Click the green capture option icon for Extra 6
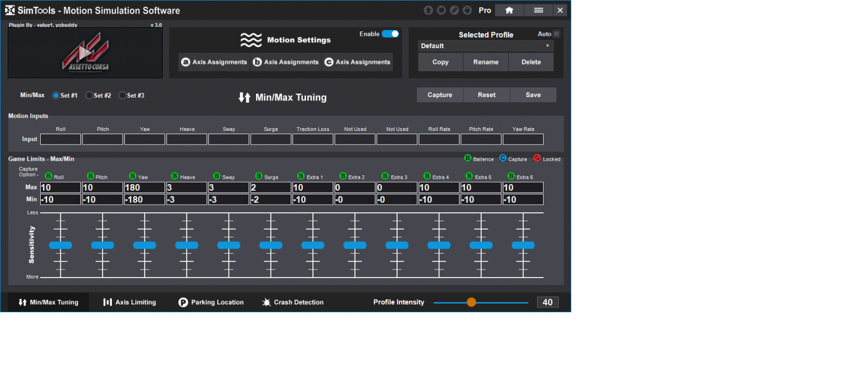This screenshot has width=868, height=384. click(511, 176)
